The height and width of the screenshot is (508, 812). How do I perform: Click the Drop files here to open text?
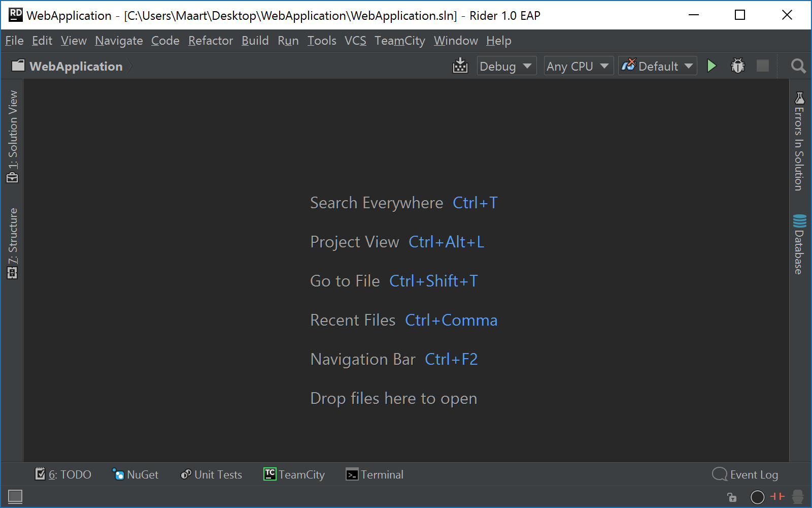(394, 398)
